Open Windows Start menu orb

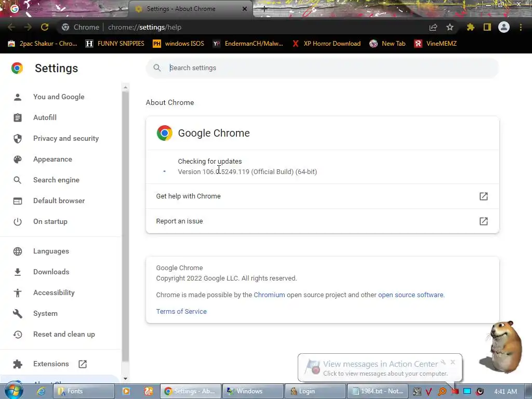tap(14, 391)
